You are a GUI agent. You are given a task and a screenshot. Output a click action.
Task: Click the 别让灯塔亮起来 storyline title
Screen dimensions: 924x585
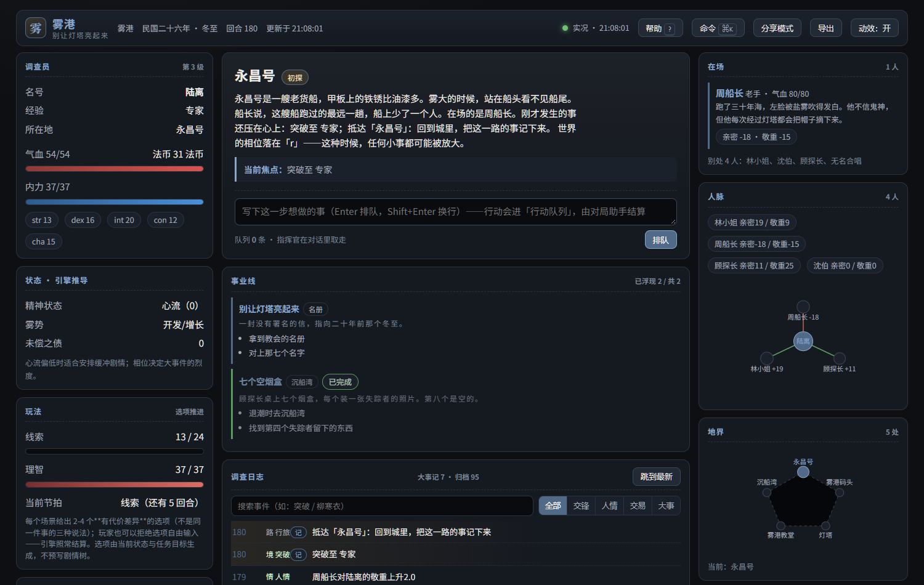(269, 309)
